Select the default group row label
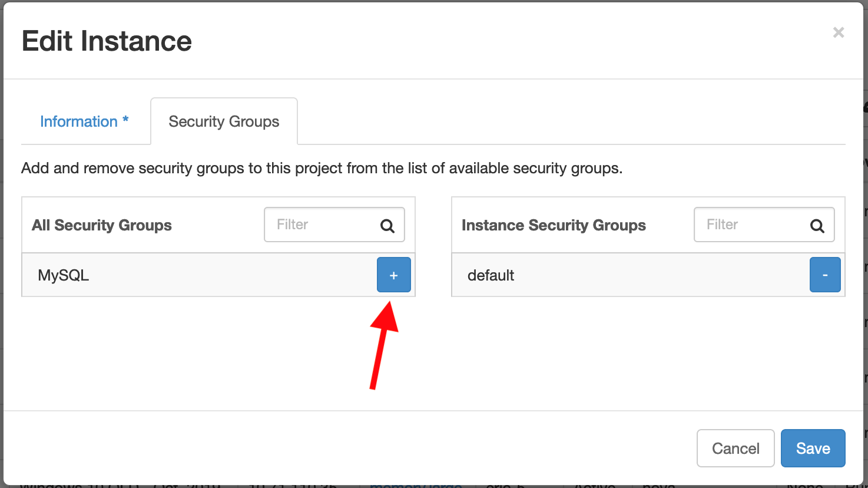 (491, 275)
